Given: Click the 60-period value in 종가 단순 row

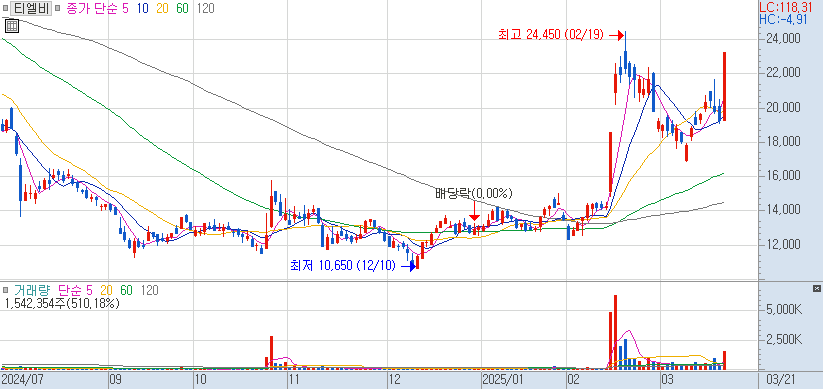Looking at the screenshot, I should click(182, 8).
